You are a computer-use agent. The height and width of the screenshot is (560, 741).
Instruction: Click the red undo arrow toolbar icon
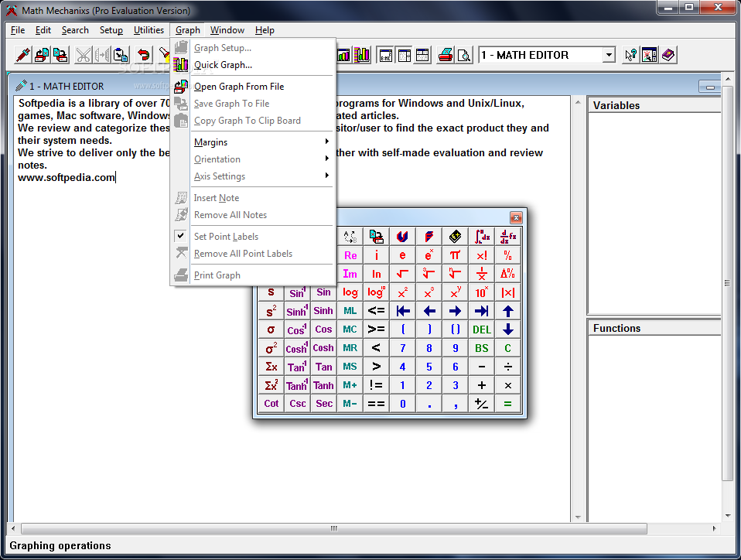[x=143, y=55]
